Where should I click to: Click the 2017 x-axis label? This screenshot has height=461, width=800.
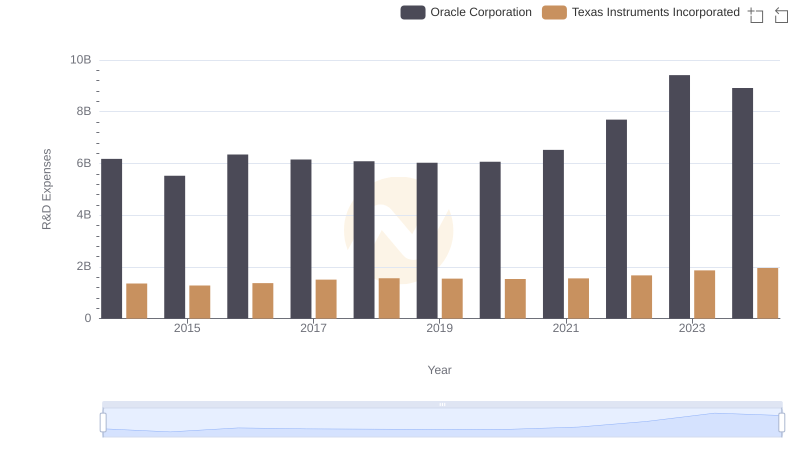(x=313, y=328)
